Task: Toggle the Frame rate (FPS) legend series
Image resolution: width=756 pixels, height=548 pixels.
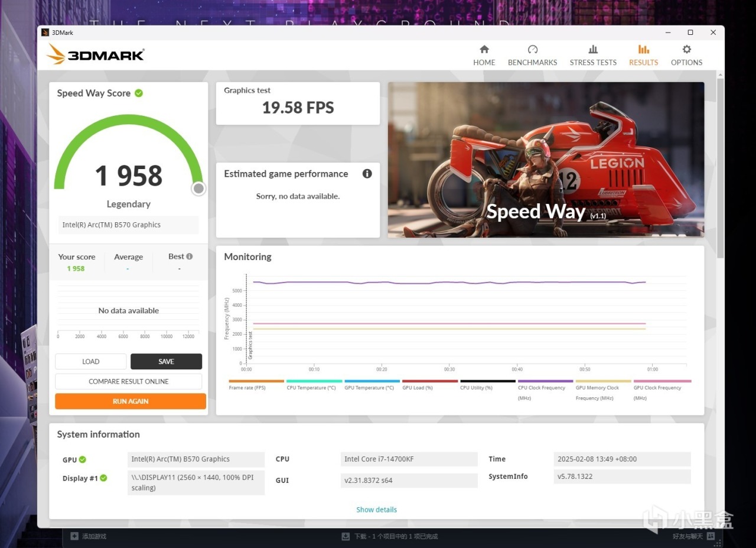Action: point(256,385)
